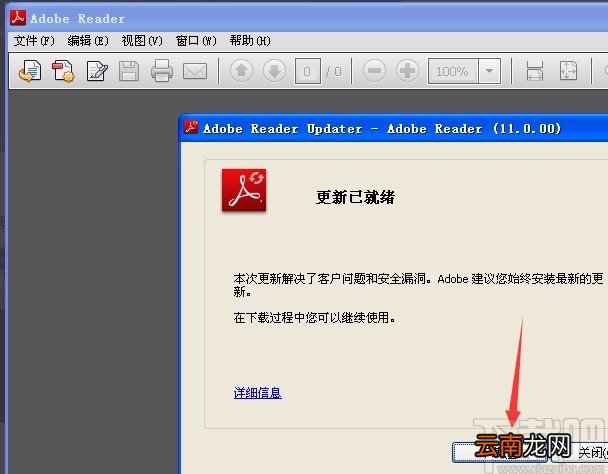The width and height of the screenshot is (608, 474).
Task: Click the Updater dialog title bar icon
Action: coord(191,127)
